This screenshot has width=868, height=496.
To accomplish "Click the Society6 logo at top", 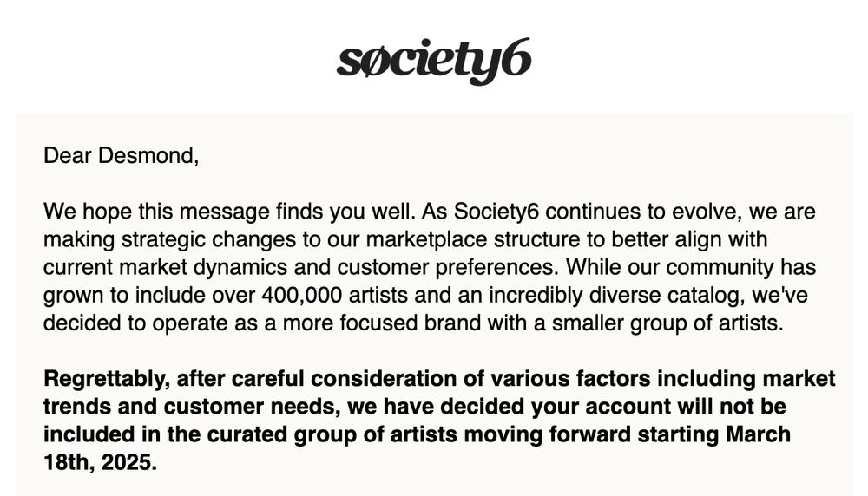I will click(x=433, y=61).
